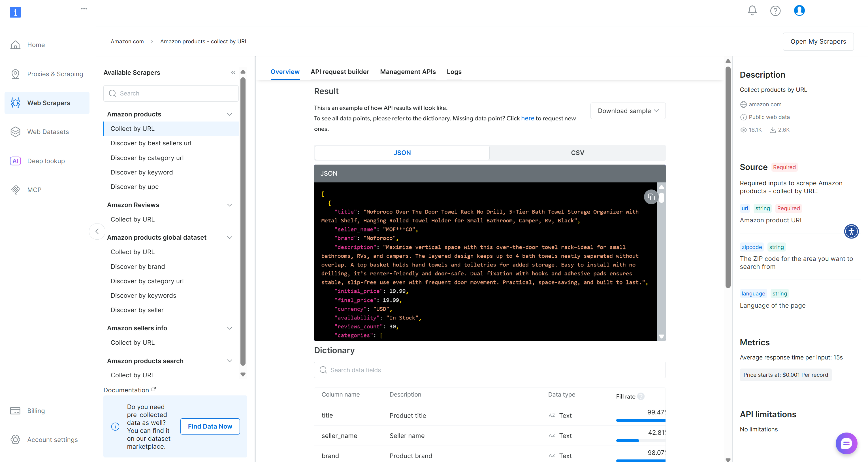The image size is (868, 462).
Task: Open the accessibility options icon
Action: pos(851,231)
